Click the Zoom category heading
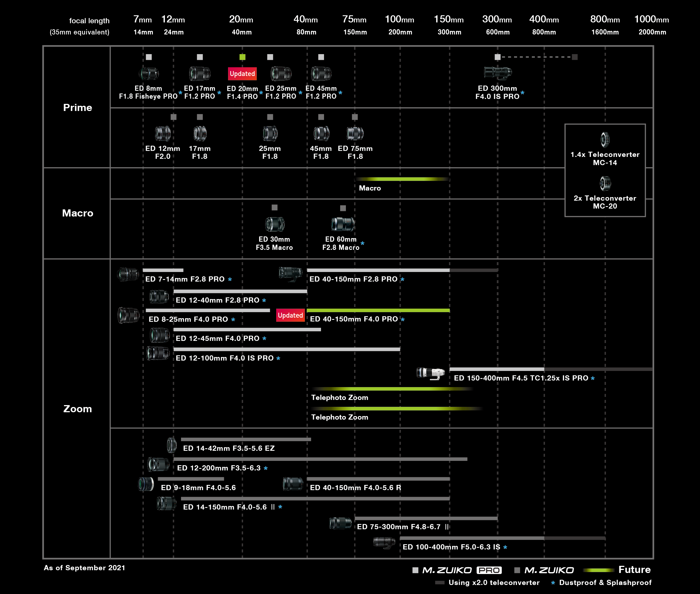Viewport: 700px width, 594px height. 77,408
